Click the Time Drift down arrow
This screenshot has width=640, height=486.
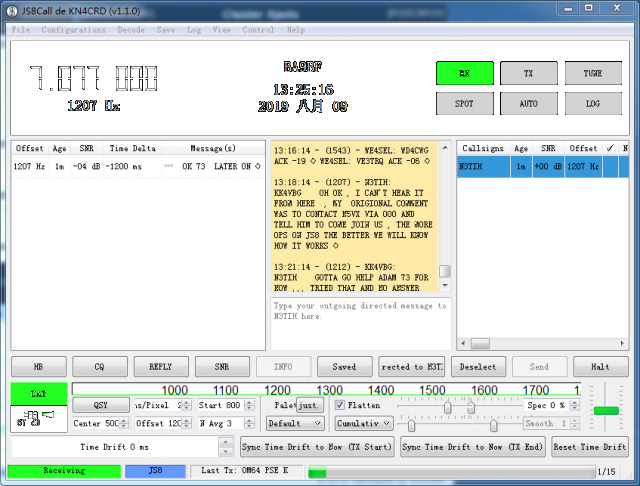(x=226, y=452)
